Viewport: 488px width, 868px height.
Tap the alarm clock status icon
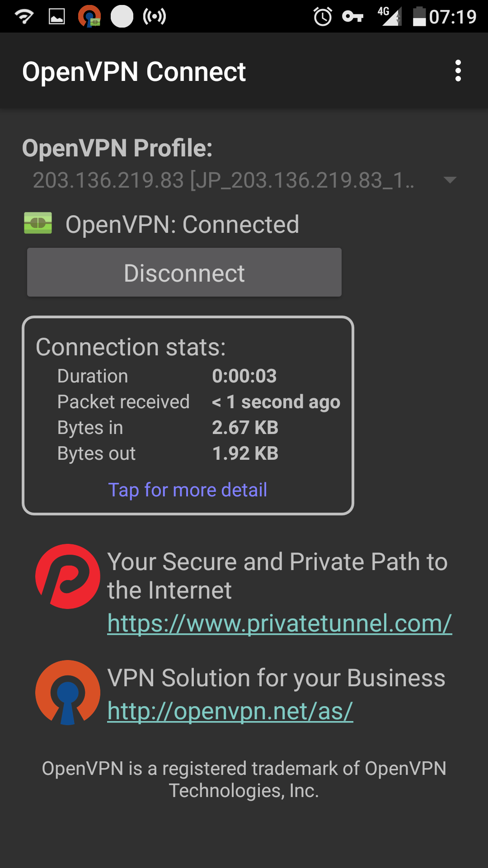click(x=323, y=17)
